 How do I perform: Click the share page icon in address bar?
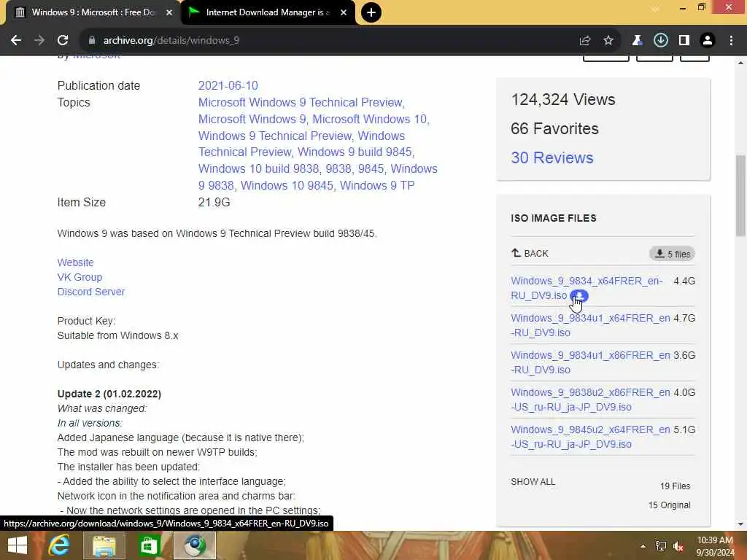click(x=585, y=41)
